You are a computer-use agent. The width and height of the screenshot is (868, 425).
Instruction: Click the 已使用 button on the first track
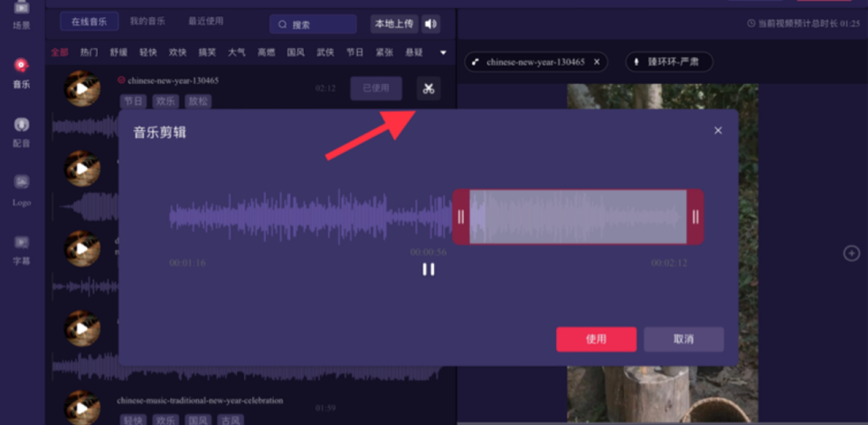(376, 89)
